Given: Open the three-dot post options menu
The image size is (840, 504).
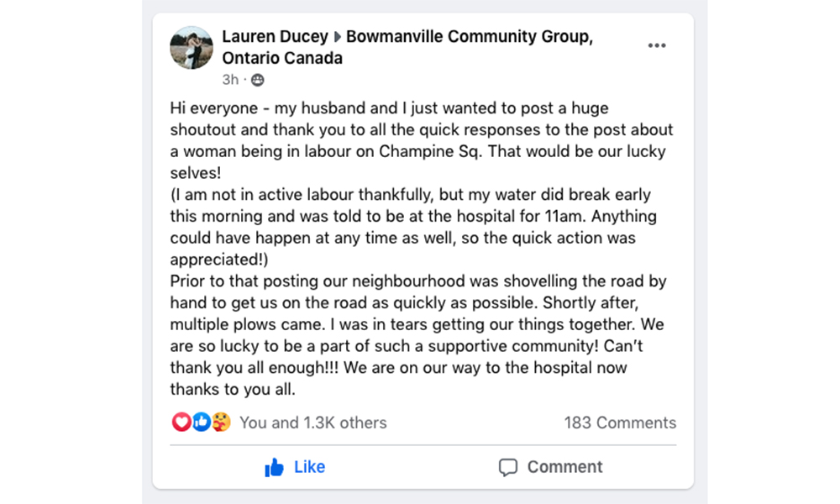Looking at the screenshot, I should click(x=656, y=45).
